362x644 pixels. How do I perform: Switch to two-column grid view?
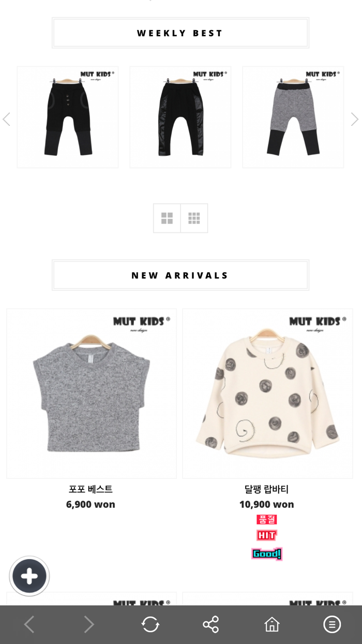tap(167, 218)
